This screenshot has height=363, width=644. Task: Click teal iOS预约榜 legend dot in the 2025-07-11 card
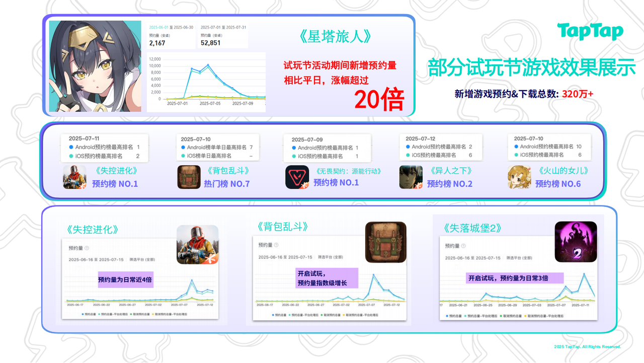click(71, 156)
